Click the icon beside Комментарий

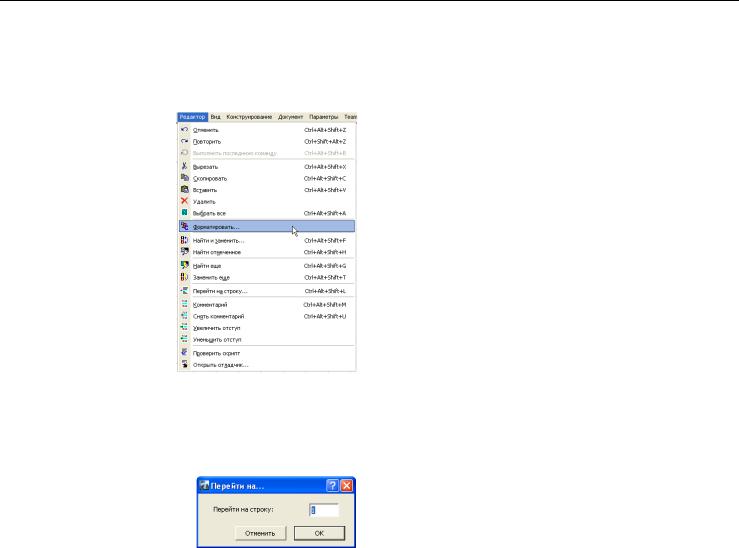click(x=184, y=304)
